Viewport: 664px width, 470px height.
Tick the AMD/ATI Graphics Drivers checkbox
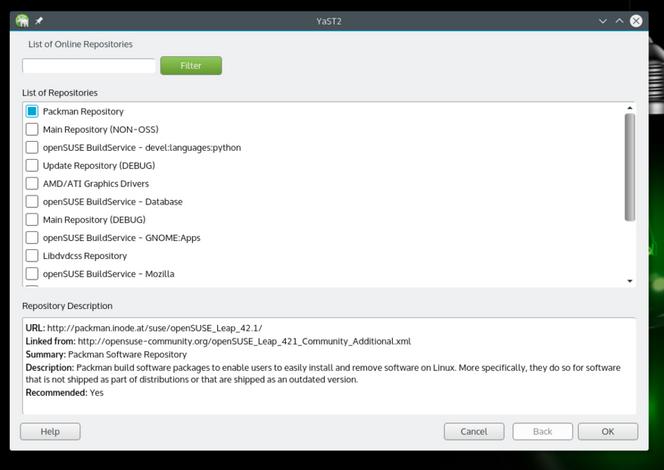coord(32,183)
